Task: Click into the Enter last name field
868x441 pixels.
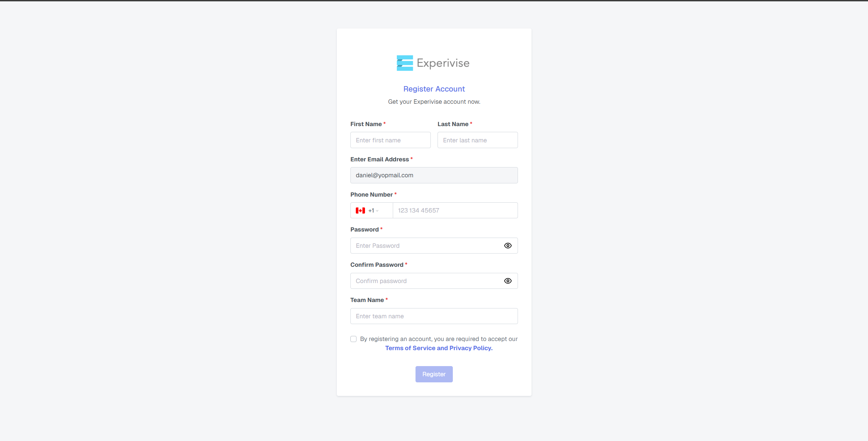Action: point(477,140)
